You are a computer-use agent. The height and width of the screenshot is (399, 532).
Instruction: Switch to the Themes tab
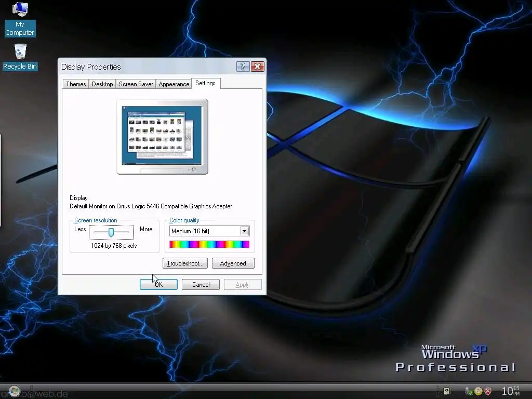(76, 84)
